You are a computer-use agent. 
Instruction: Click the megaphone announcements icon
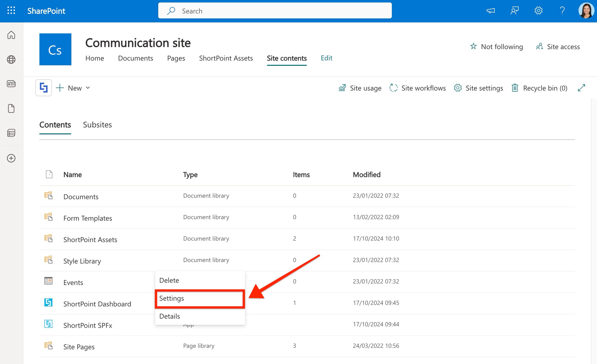(490, 11)
